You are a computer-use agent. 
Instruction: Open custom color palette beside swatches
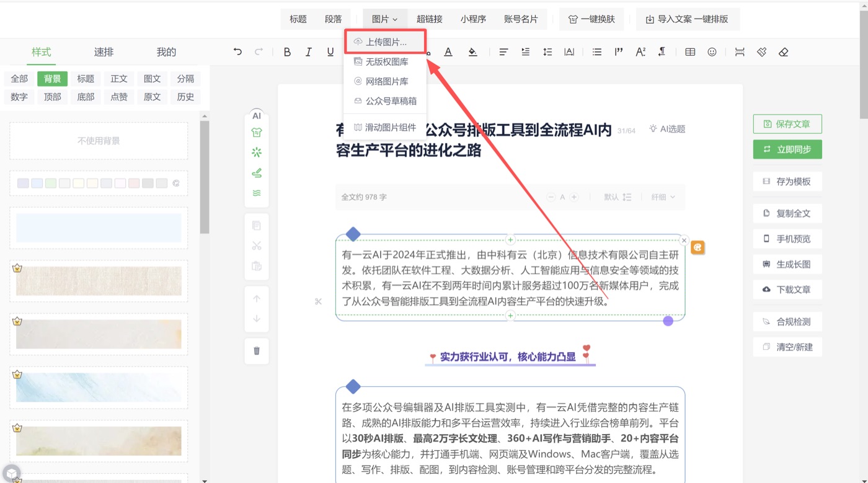(x=176, y=184)
